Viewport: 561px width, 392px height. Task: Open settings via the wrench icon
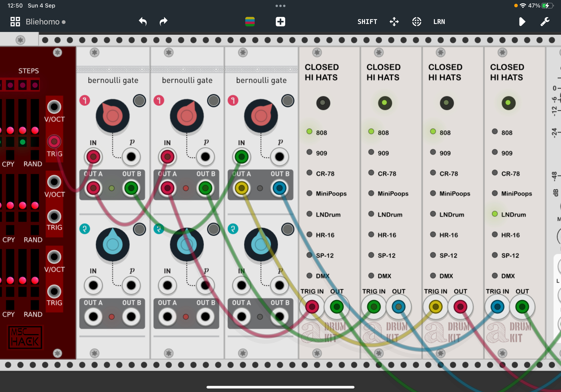(x=544, y=22)
